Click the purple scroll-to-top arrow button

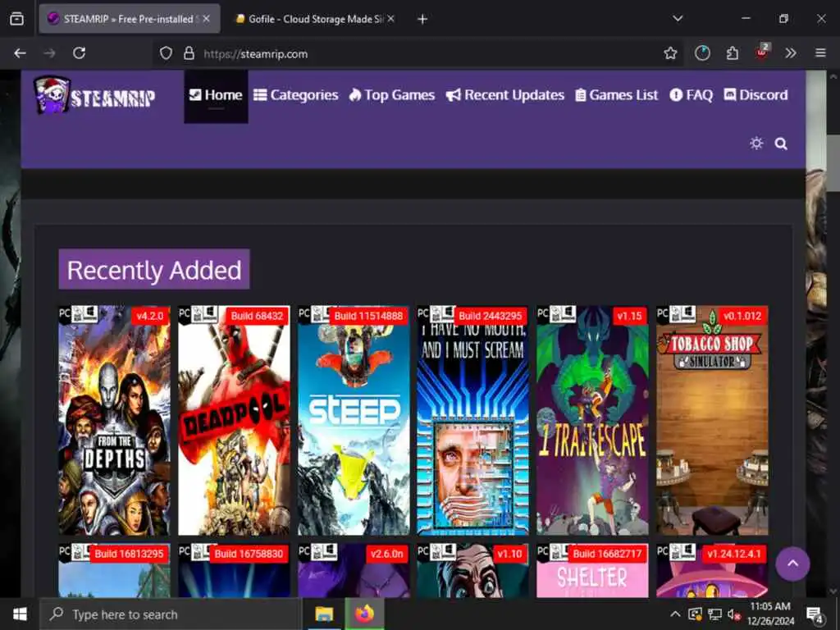pos(792,564)
